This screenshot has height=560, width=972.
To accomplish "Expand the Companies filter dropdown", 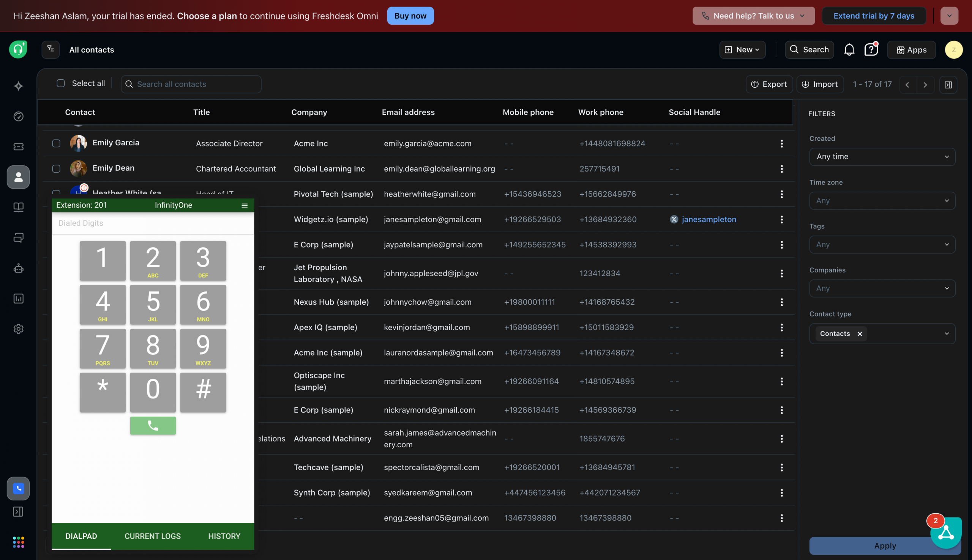I will tap(882, 288).
